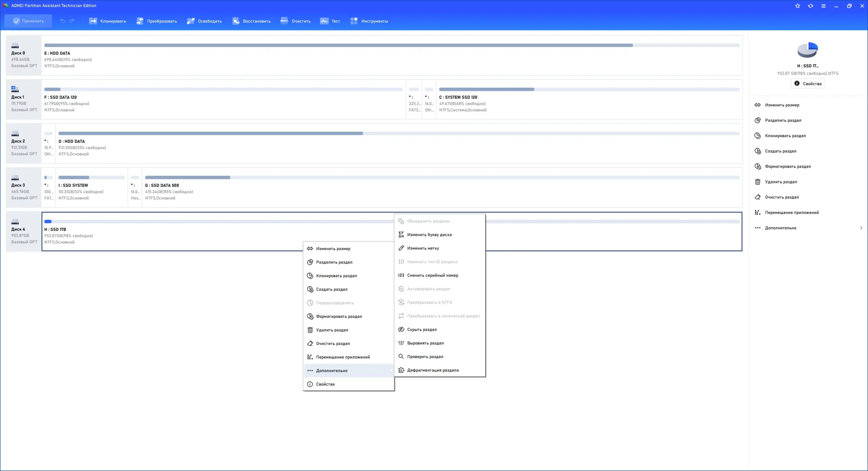Click the Клонировать toolbar icon
This screenshot has height=471, width=868.
click(93, 21)
